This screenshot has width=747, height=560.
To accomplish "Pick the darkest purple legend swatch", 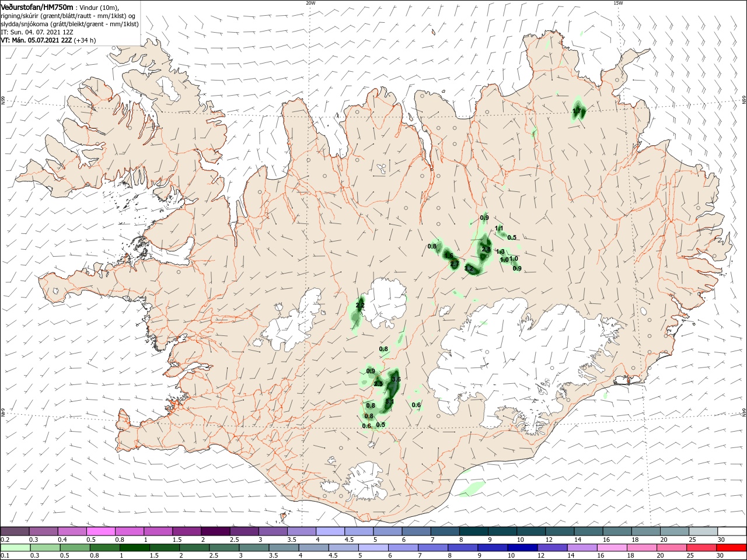I will click(x=215, y=531).
